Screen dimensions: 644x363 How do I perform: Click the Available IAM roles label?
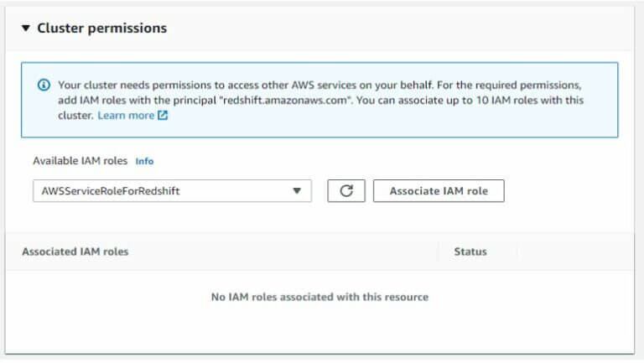(x=80, y=161)
